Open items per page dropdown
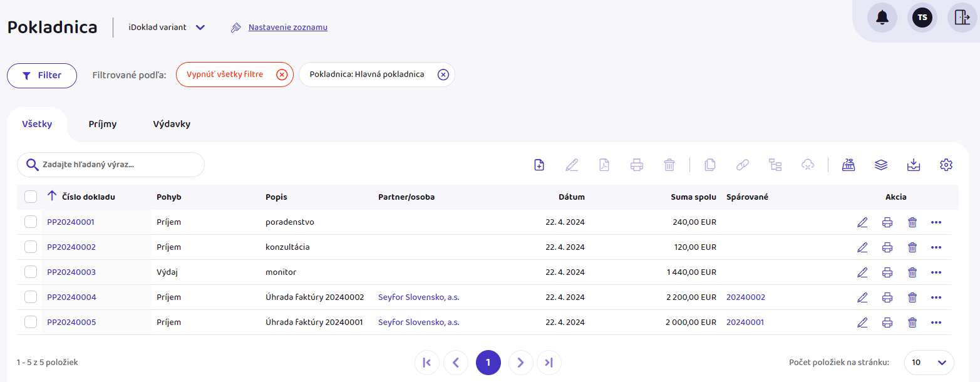Image resolution: width=980 pixels, height=382 pixels. tap(929, 363)
